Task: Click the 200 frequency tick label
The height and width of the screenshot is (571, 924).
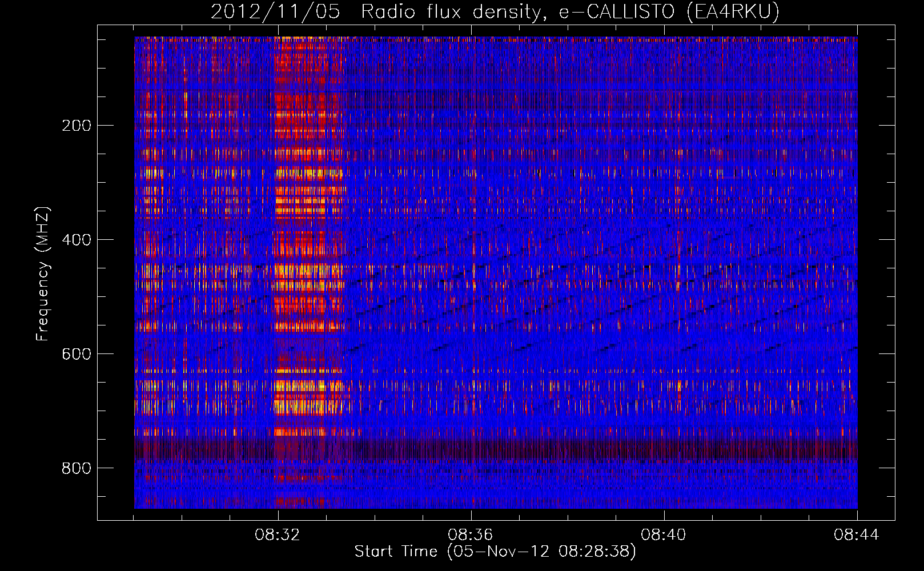Action: (77, 126)
